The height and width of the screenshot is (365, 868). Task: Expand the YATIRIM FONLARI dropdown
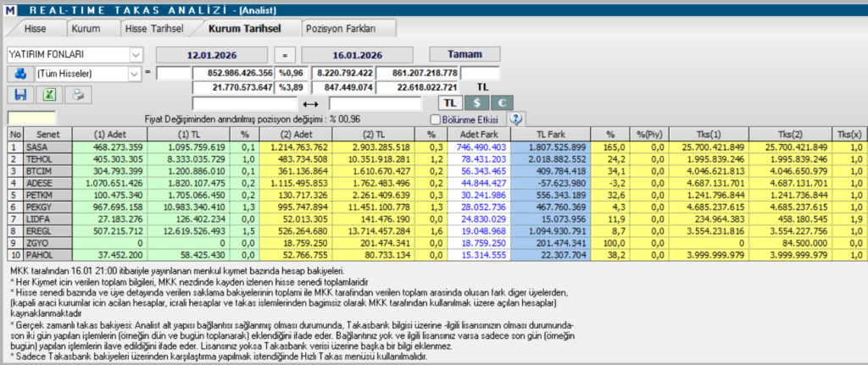point(136,54)
